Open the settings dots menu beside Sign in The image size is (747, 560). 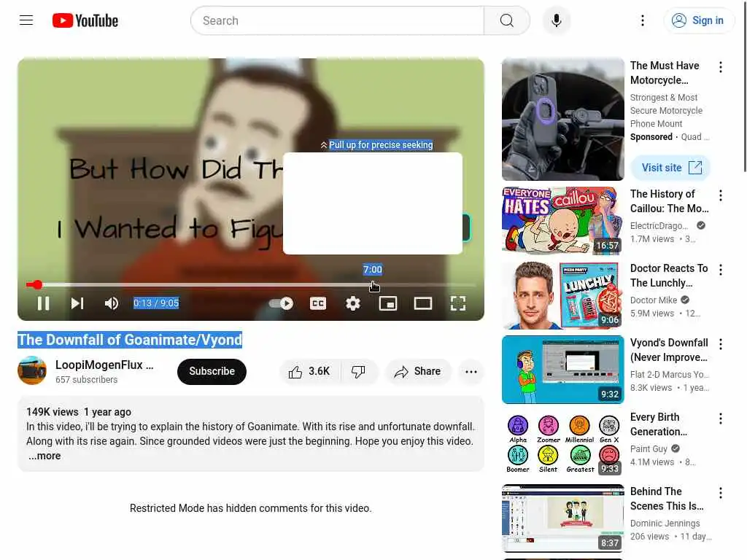tap(642, 20)
